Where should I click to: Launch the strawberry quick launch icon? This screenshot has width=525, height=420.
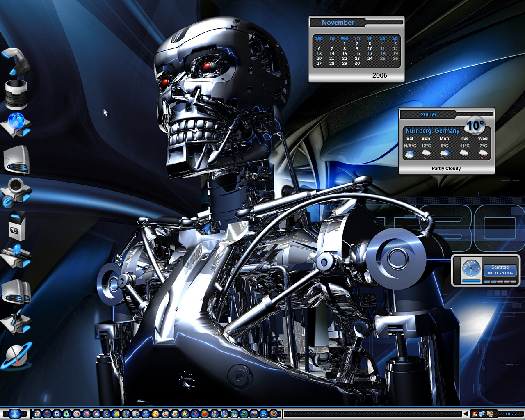pos(205,414)
